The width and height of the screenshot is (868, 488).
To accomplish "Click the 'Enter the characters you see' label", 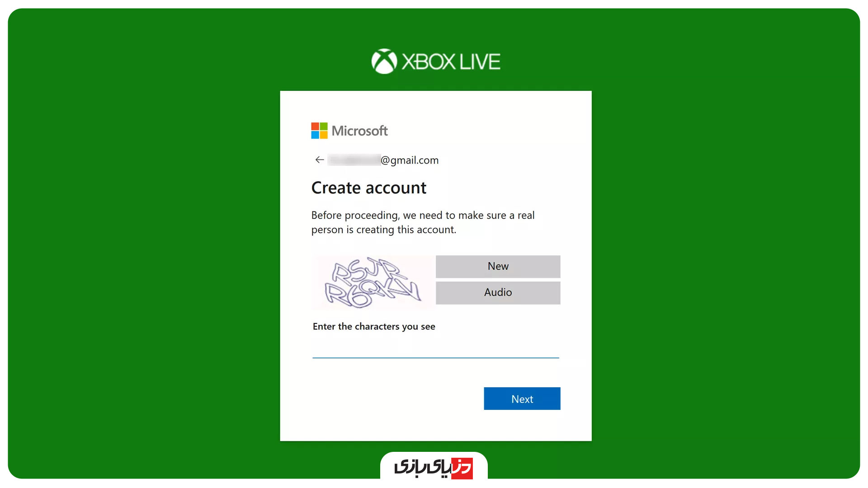I will 374,326.
